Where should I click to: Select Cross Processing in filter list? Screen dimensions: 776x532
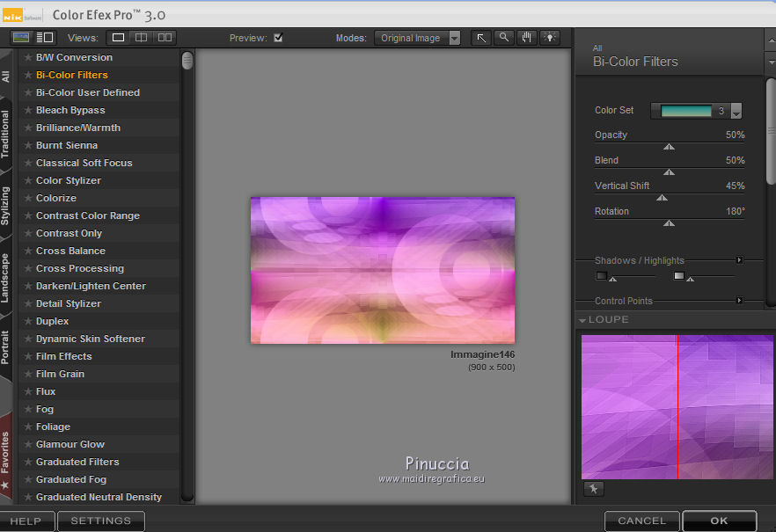pyautogui.click(x=79, y=268)
